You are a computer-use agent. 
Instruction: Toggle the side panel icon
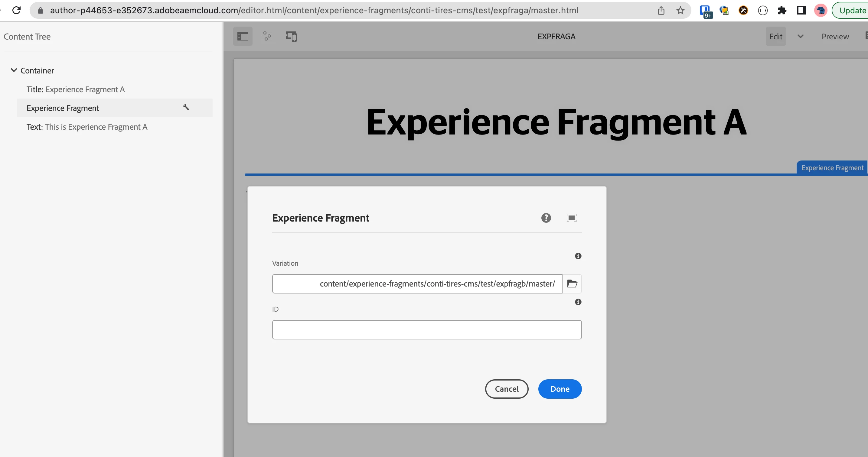point(243,36)
